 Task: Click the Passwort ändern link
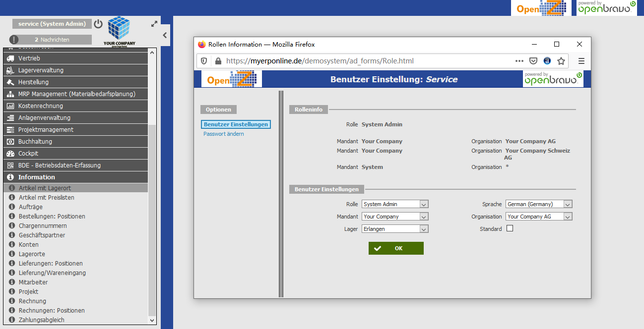click(224, 134)
